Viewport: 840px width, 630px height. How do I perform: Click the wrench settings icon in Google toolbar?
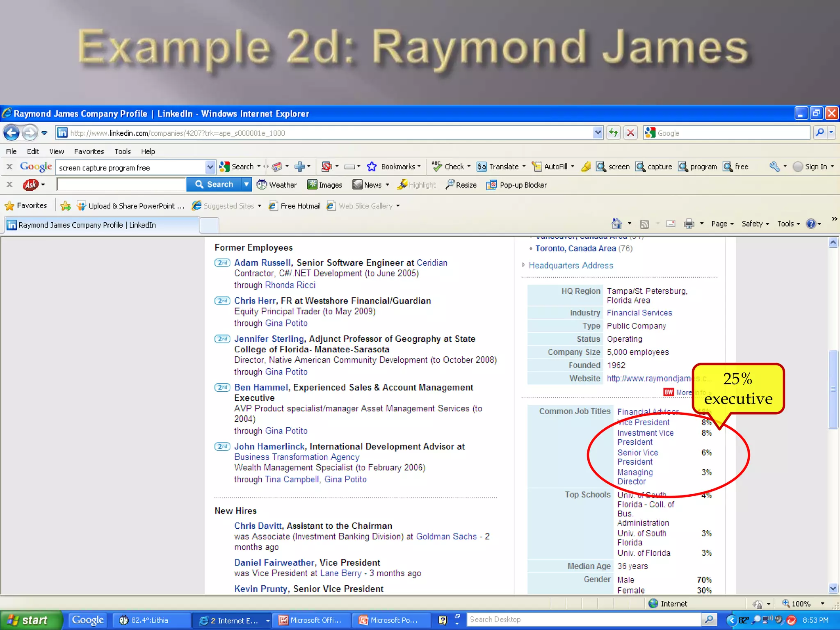774,167
